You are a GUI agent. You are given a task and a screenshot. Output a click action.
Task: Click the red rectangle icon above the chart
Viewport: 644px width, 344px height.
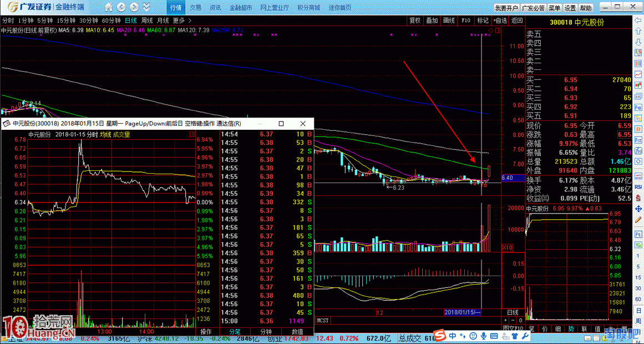pyautogui.click(x=498, y=31)
